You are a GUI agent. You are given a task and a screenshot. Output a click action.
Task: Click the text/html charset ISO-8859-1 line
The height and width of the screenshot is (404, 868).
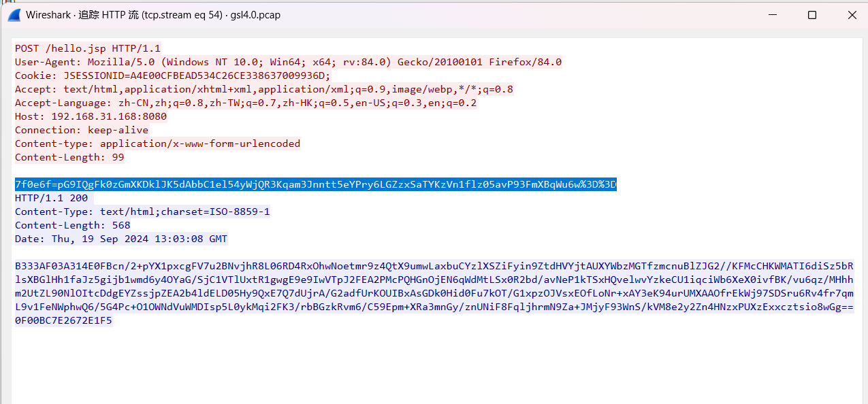pyautogui.click(x=142, y=212)
